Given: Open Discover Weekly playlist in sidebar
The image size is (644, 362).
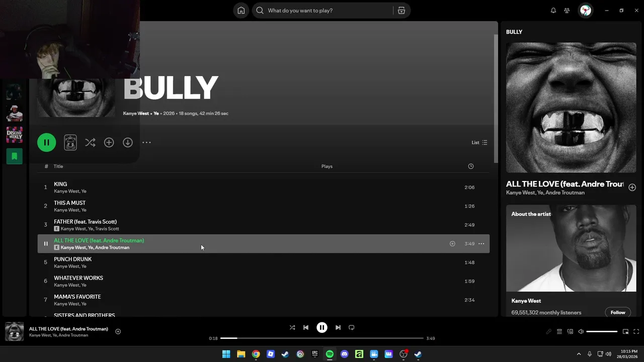Looking at the screenshot, I should pos(14,135).
